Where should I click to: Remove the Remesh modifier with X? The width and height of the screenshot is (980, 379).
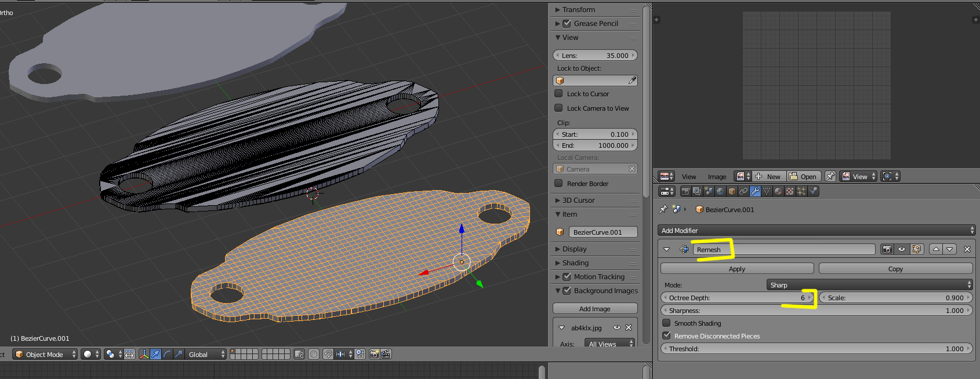point(967,249)
